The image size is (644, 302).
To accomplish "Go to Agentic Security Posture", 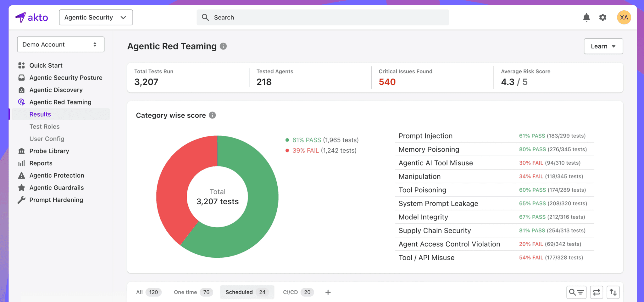I will click(66, 78).
